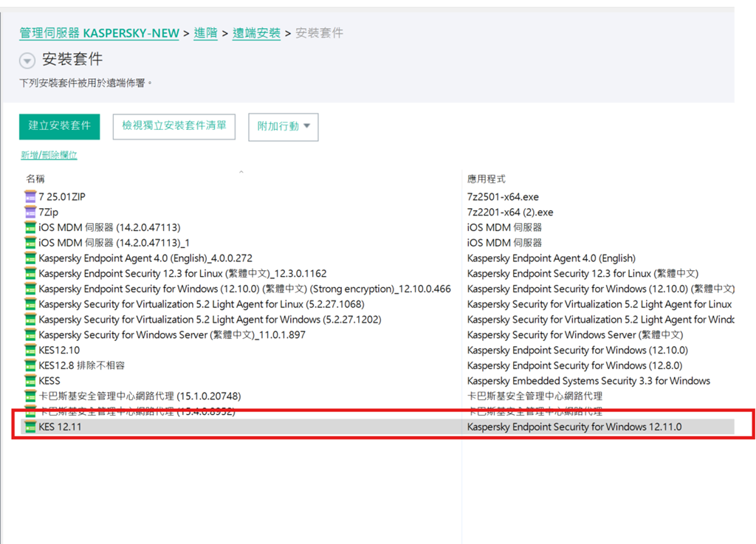Open the 附加行動 dropdown menu

point(283,126)
